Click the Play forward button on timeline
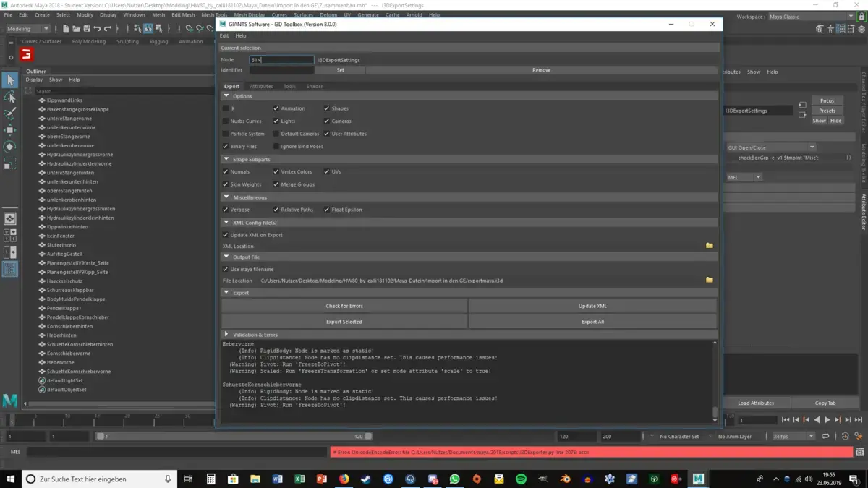The width and height of the screenshot is (868, 488). 827,420
